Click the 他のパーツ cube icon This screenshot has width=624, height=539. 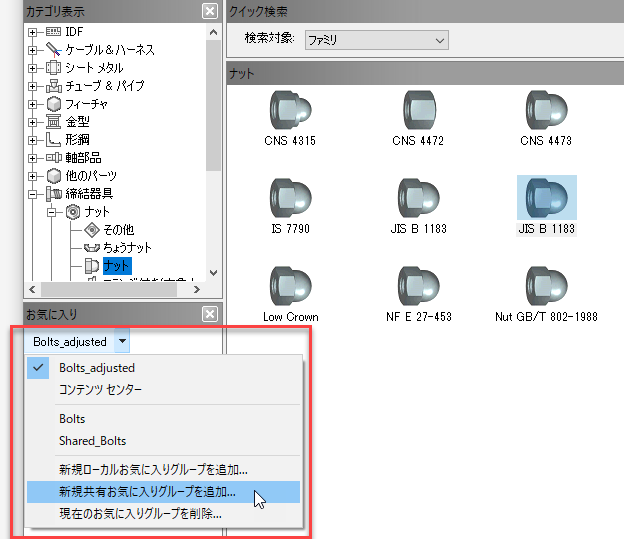(x=53, y=176)
